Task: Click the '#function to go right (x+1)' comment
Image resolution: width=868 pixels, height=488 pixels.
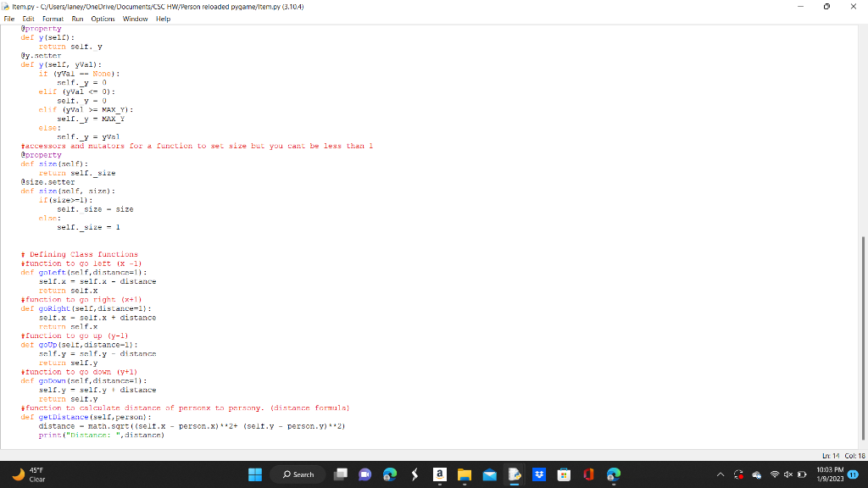Action: (x=81, y=300)
